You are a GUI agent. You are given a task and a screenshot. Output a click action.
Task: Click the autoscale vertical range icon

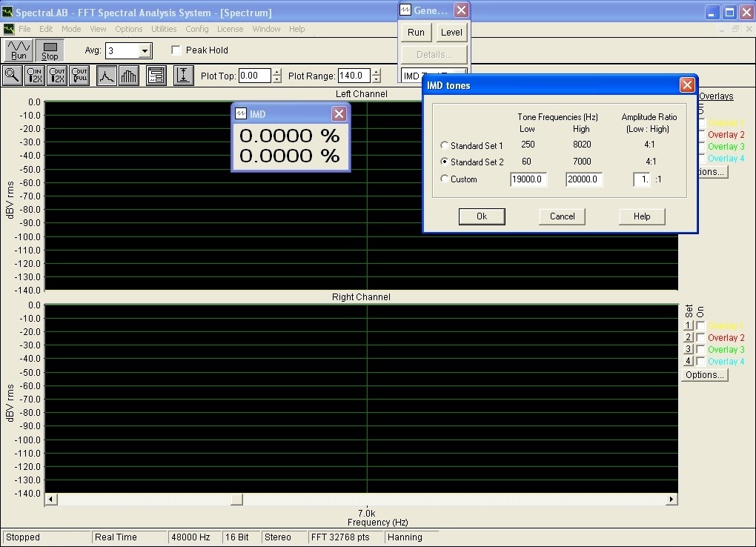[184, 76]
